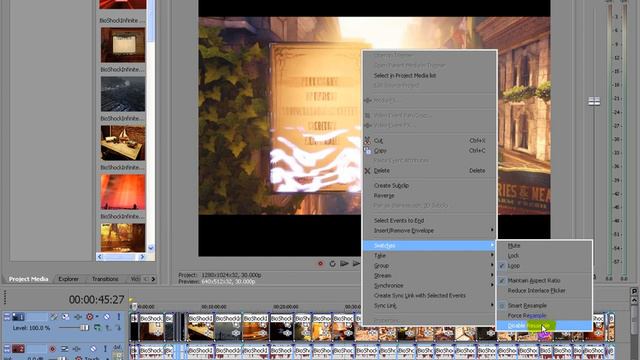Screen dimensions: 640x360
Task: Uncheck the Loop switch
Action: pyautogui.click(x=544, y=266)
